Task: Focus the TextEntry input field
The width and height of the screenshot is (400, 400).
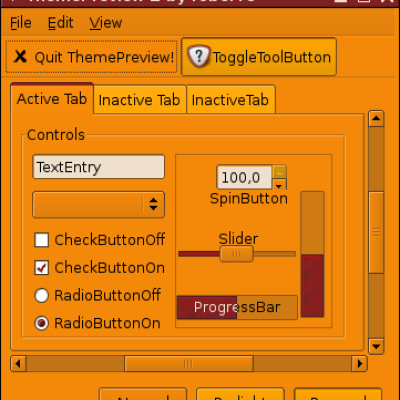Action: (x=99, y=167)
